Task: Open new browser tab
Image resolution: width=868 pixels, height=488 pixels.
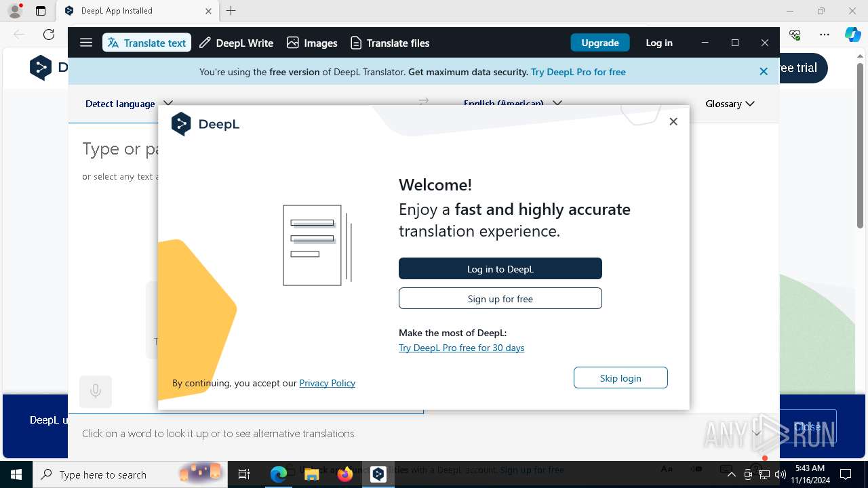Action: [231, 11]
